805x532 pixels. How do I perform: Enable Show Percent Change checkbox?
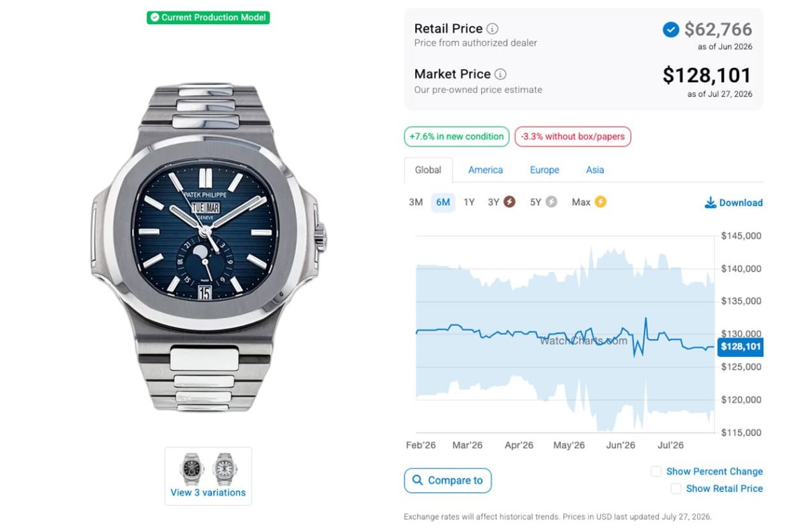pos(656,472)
